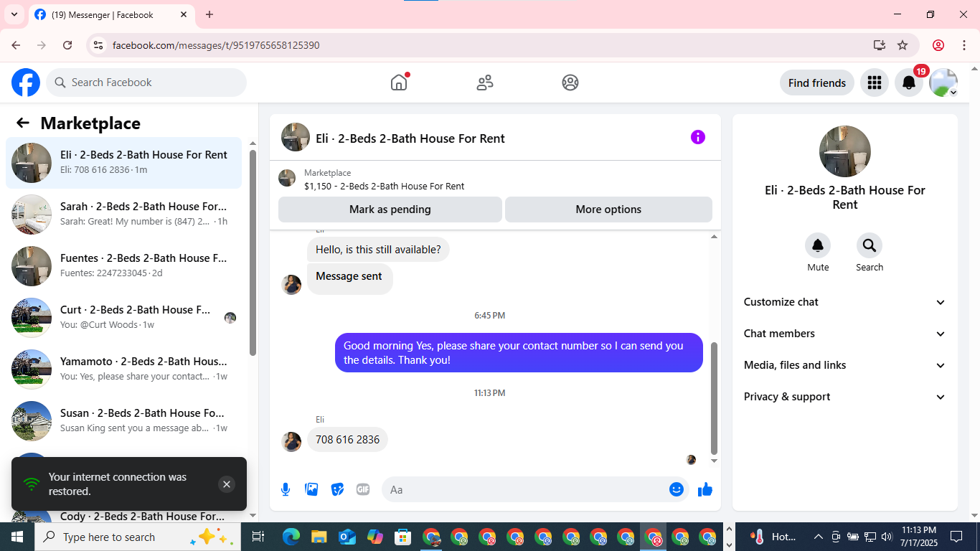Screen dimensions: 980x551
Task: Open the Sarah conversation in the list
Action: [123, 215]
